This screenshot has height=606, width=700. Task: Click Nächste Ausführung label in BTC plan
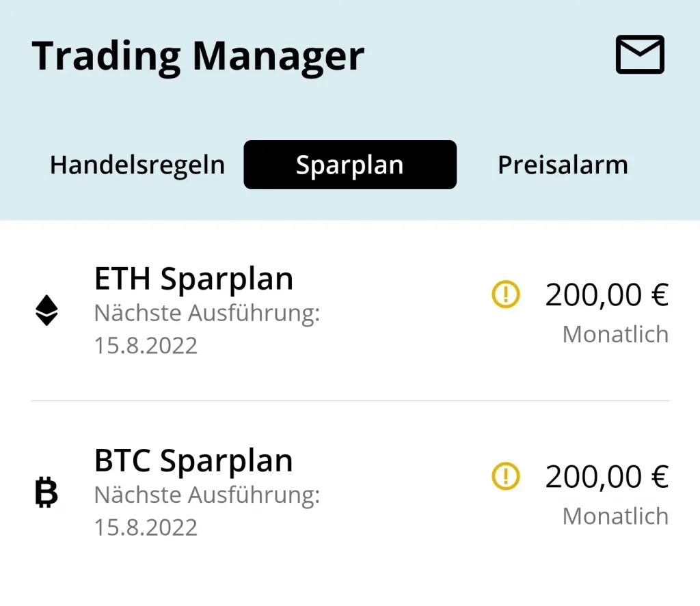207,495
